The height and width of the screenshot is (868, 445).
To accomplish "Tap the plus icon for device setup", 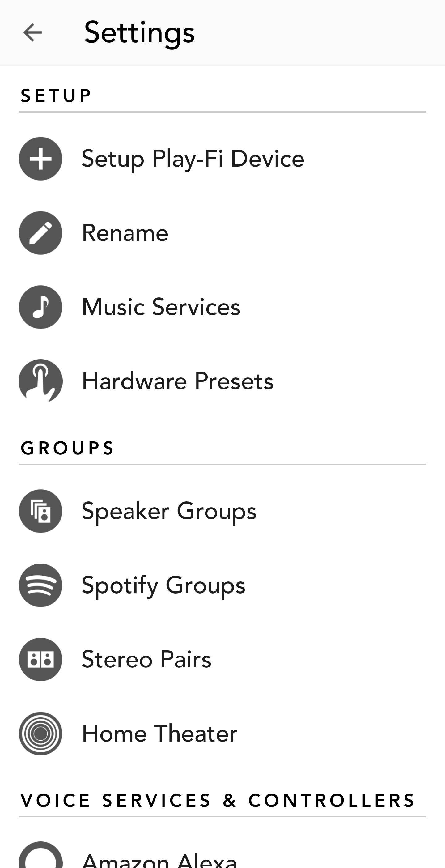I will click(40, 159).
